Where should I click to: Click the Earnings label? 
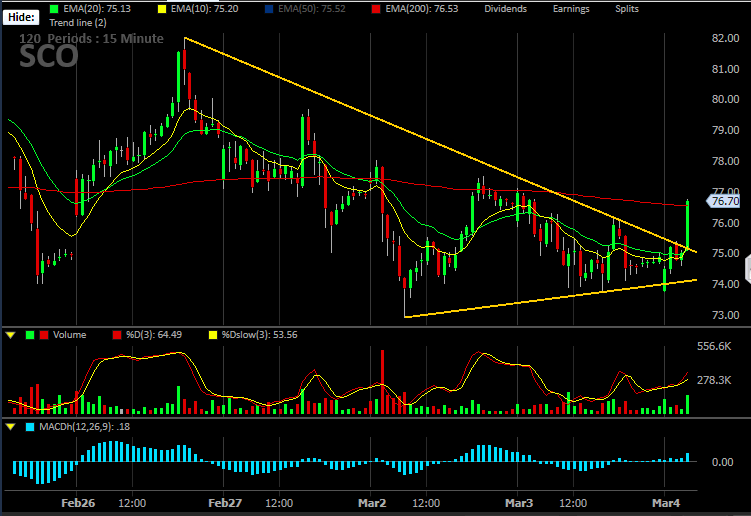(571, 9)
